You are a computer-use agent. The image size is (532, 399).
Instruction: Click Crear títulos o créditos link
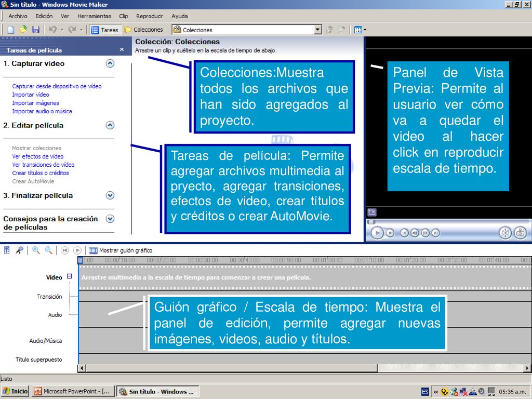[x=41, y=173]
